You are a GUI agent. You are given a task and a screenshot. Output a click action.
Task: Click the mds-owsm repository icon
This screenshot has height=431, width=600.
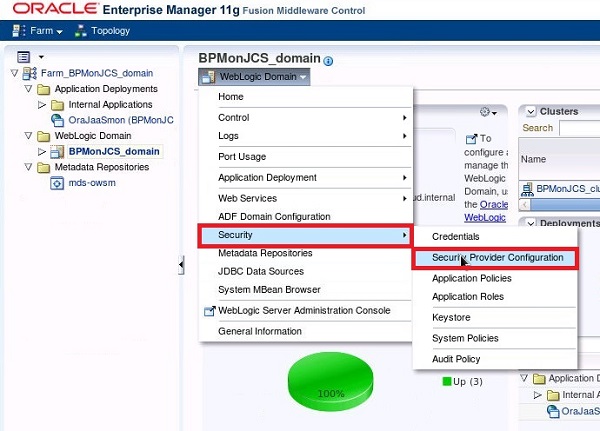tap(57, 183)
